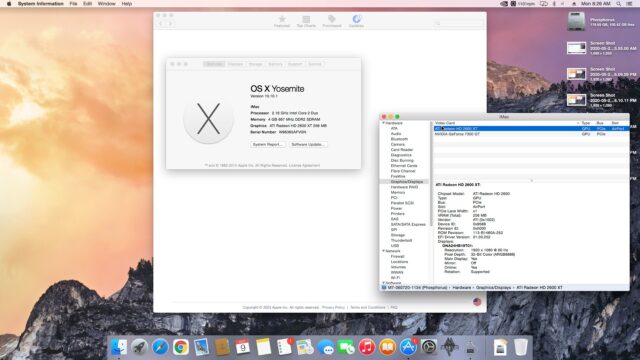Screen dimensions: 640x360
Task: Switch to Support tab in About This Mac
Action: [x=295, y=64]
